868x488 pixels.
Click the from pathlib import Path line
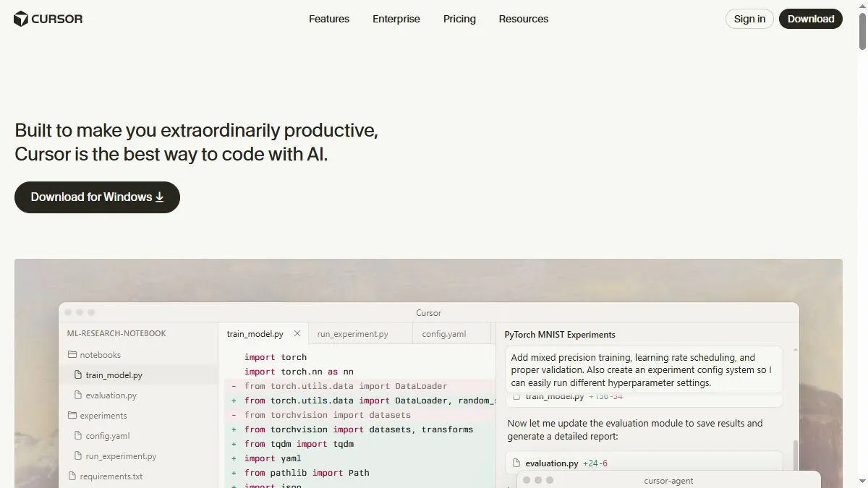[x=307, y=473]
